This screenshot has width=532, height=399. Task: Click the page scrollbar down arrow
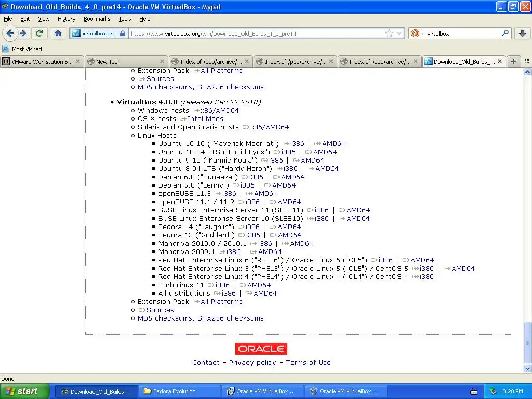pos(527,368)
